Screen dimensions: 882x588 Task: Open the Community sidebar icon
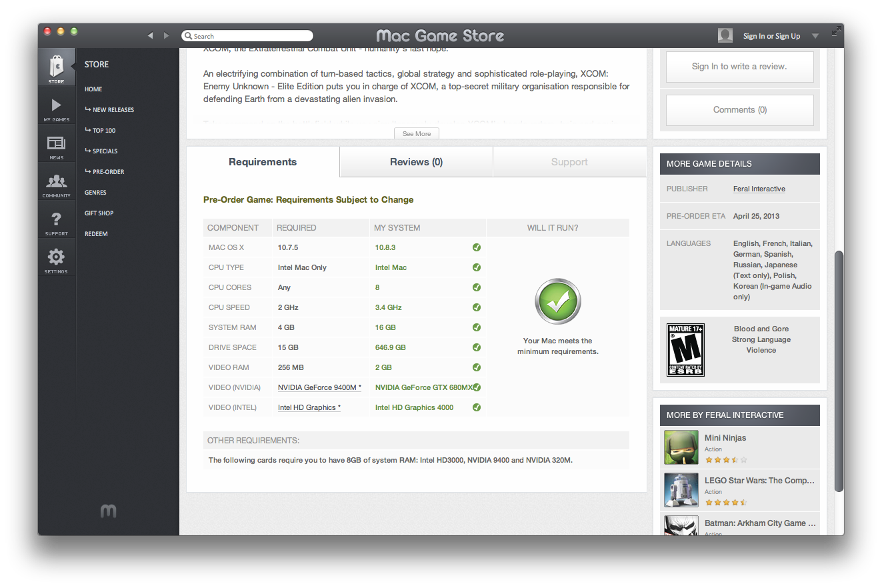click(x=57, y=185)
